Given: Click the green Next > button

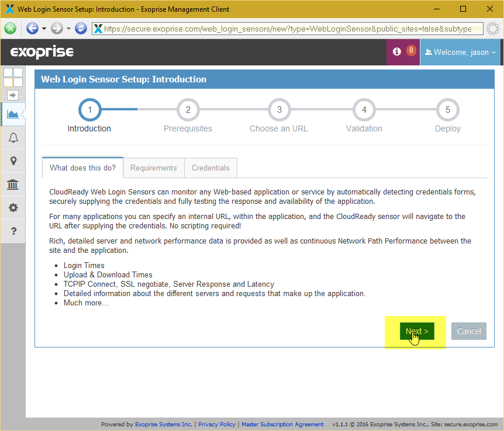Looking at the screenshot, I should (x=417, y=331).
